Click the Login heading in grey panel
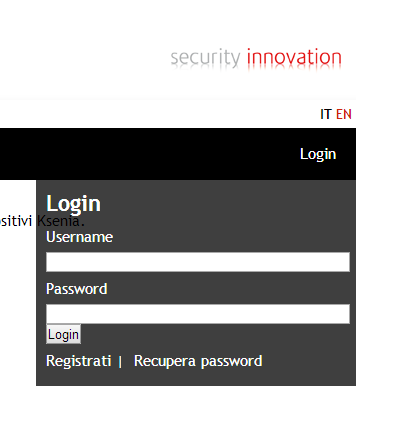 73,204
